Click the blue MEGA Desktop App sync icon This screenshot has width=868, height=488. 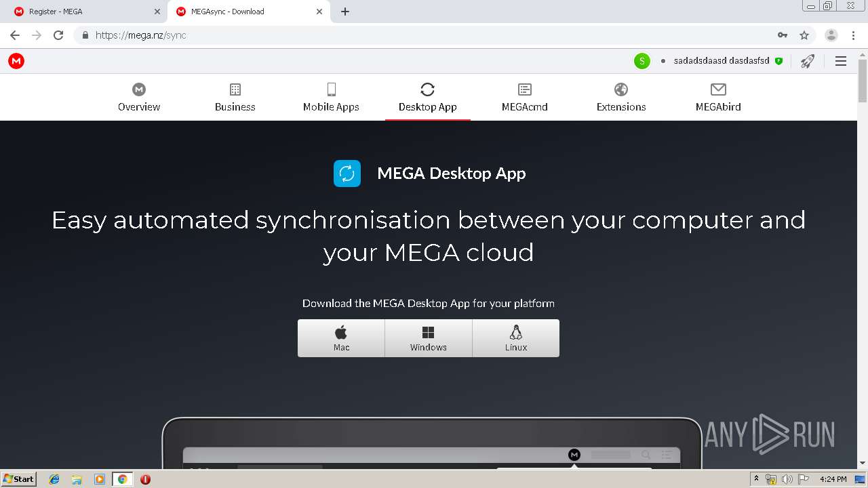point(347,174)
